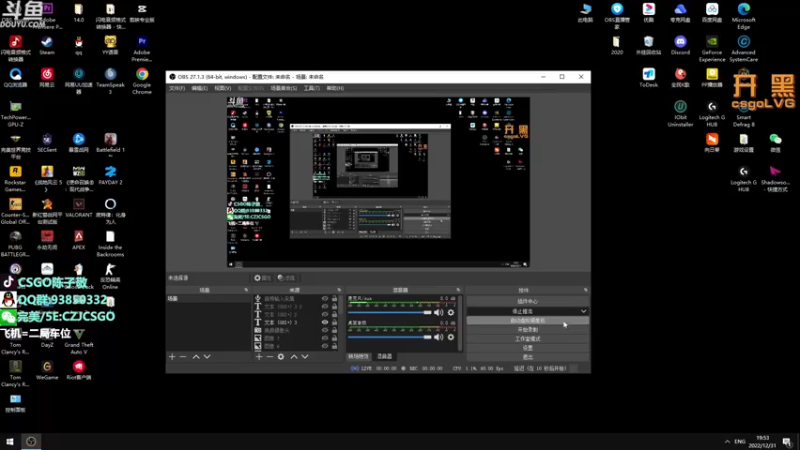Expand the 停止推流 dropdown arrow
This screenshot has height=450, width=800.
[583, 311]
